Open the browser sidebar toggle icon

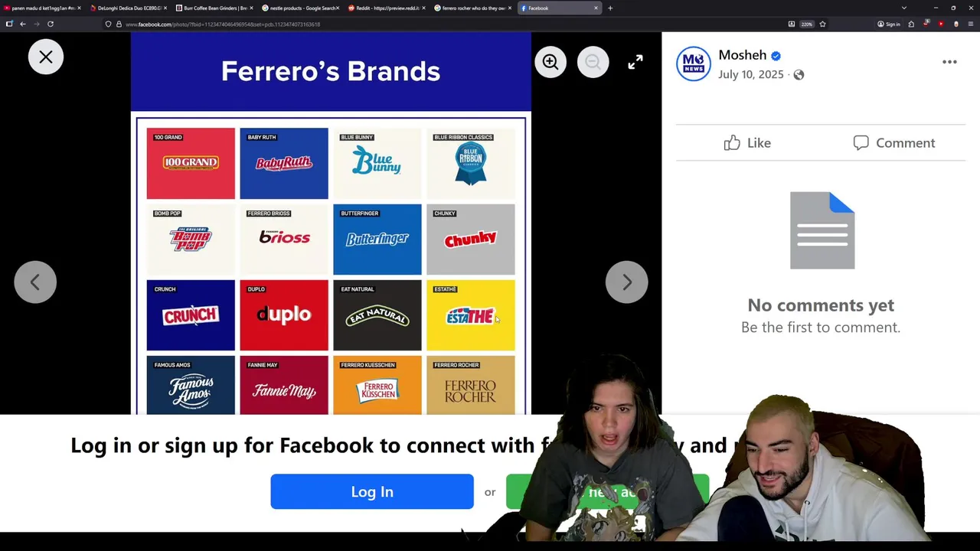click(x=8, y=24)
